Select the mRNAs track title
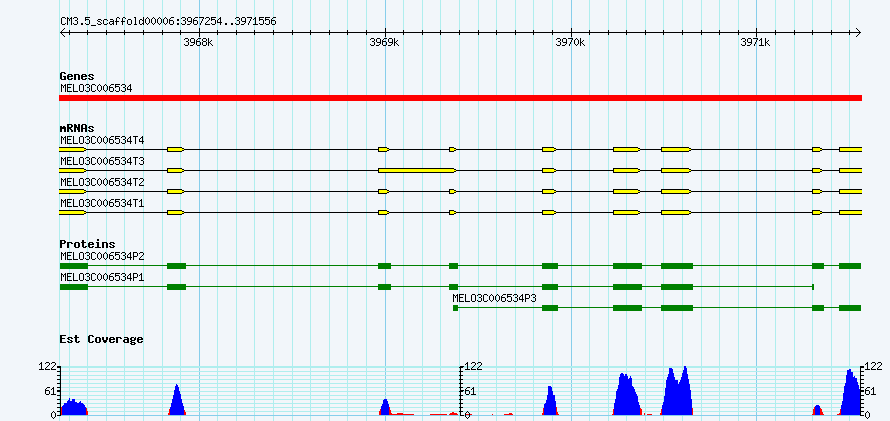 (x=77, y=128)
